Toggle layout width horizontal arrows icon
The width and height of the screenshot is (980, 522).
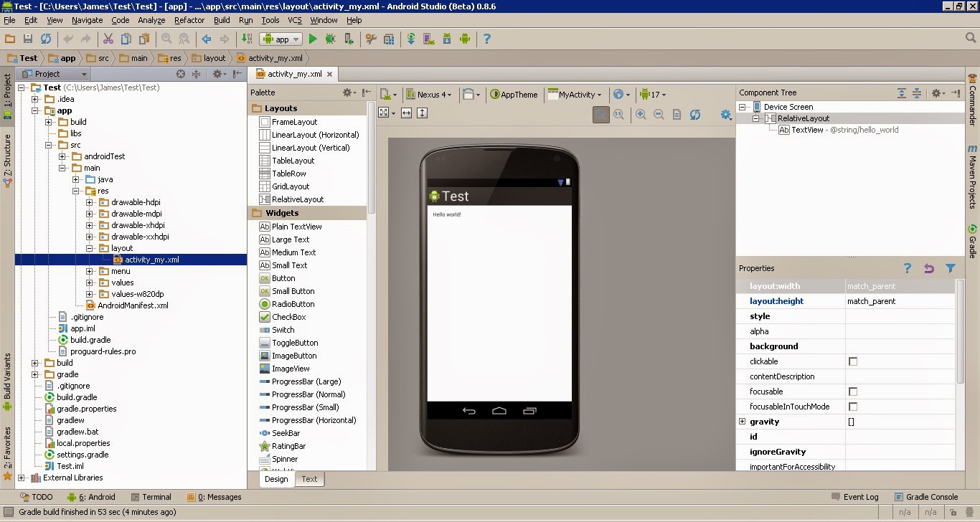click(406, 113)
